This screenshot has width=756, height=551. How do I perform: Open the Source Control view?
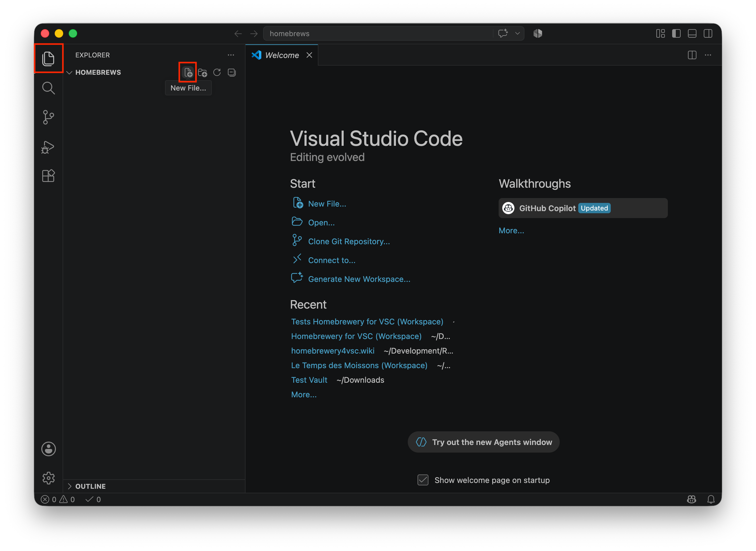pos(48,118)
